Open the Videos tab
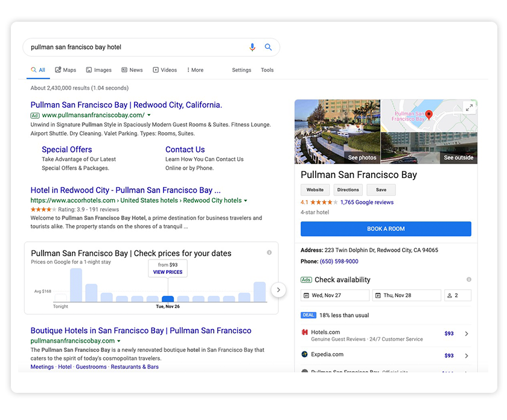Viewport: 507px width, 420px height. pos(165,70)
